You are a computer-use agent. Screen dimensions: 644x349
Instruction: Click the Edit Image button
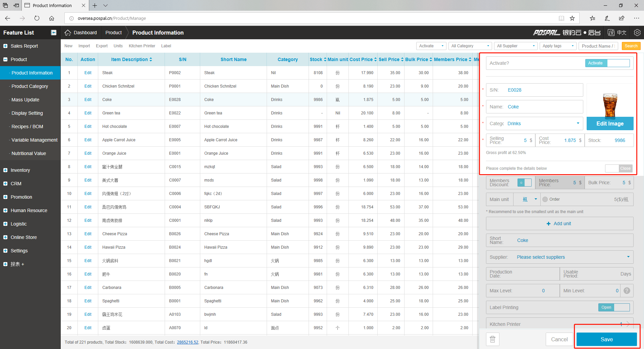coord(610,123)
